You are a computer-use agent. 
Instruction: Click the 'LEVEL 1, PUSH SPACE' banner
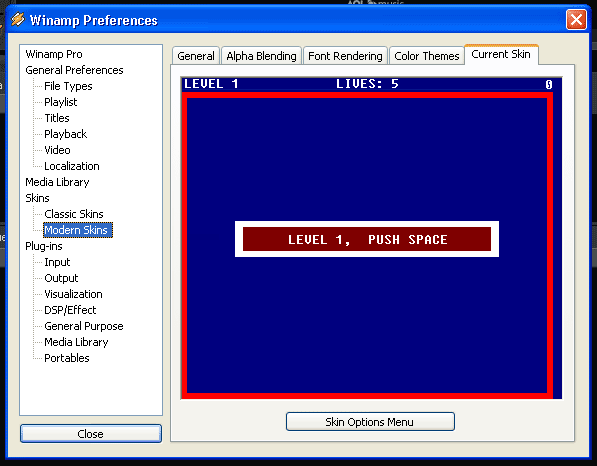(x=367, y=239)
